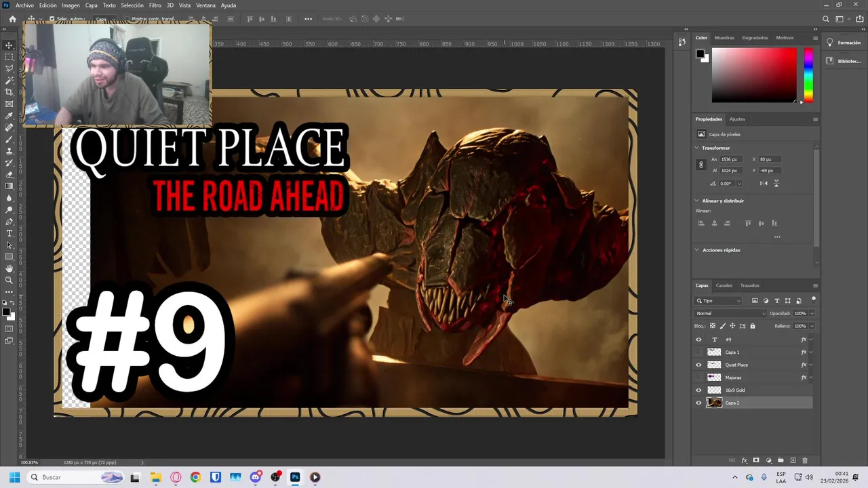The height and width of the screenshot is (488, 868).
Task: Open the Opacidad value dropdown
Action: point(812,314)
